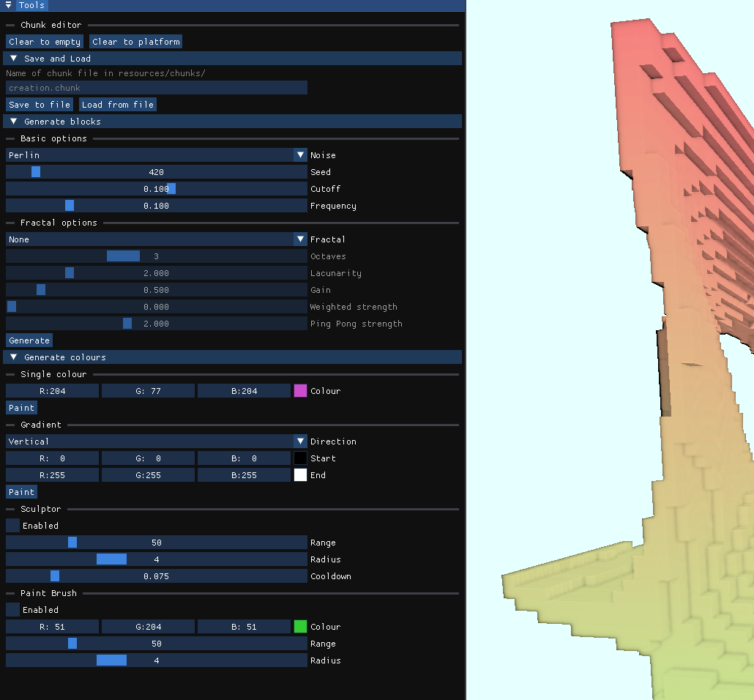Enable the Sculptor checkbox
The height and width of the screenshot is (700, 754).
click(12, 525)
